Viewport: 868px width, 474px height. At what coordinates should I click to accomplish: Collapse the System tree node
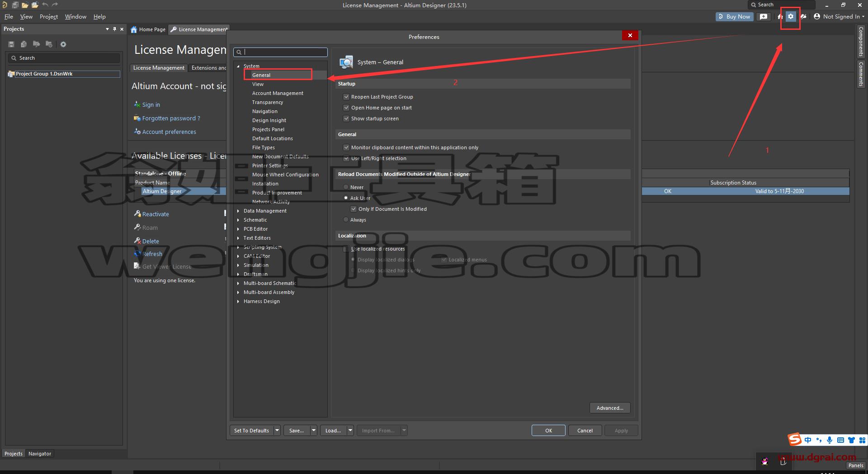tap(238, 66)
